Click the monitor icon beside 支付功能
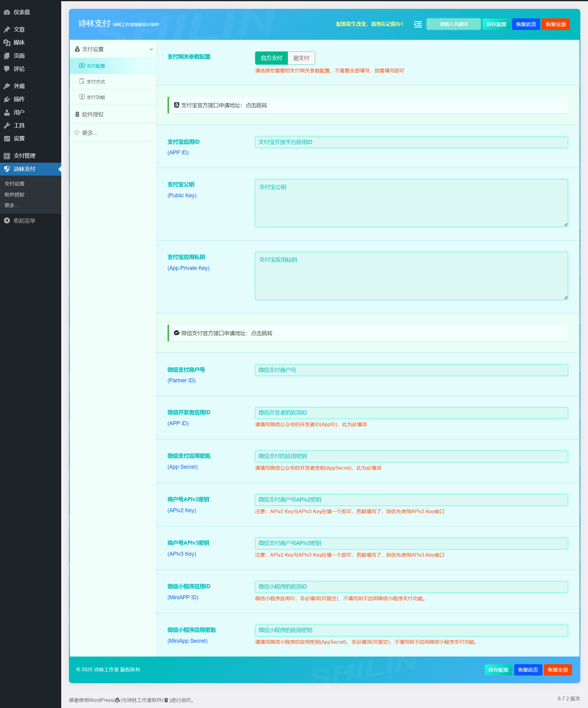Viewport: 588px width, 708px height. (x=82, y=97)
